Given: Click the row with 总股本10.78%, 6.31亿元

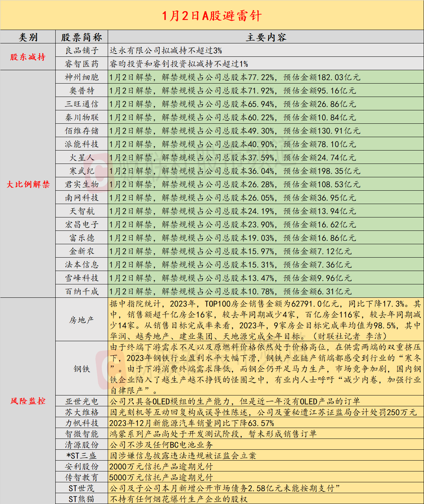Looking at the screenshot, I should pyautogui.click(x=266, y=291).
